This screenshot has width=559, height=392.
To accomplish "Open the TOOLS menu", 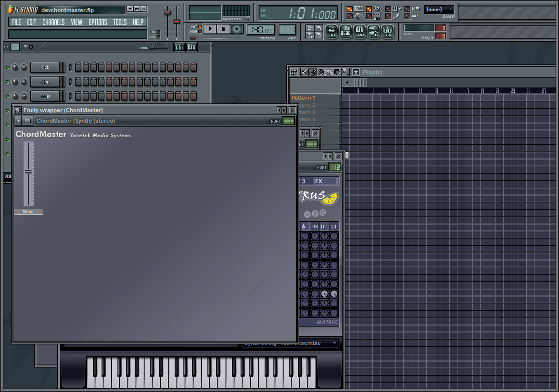I will 120,22.
